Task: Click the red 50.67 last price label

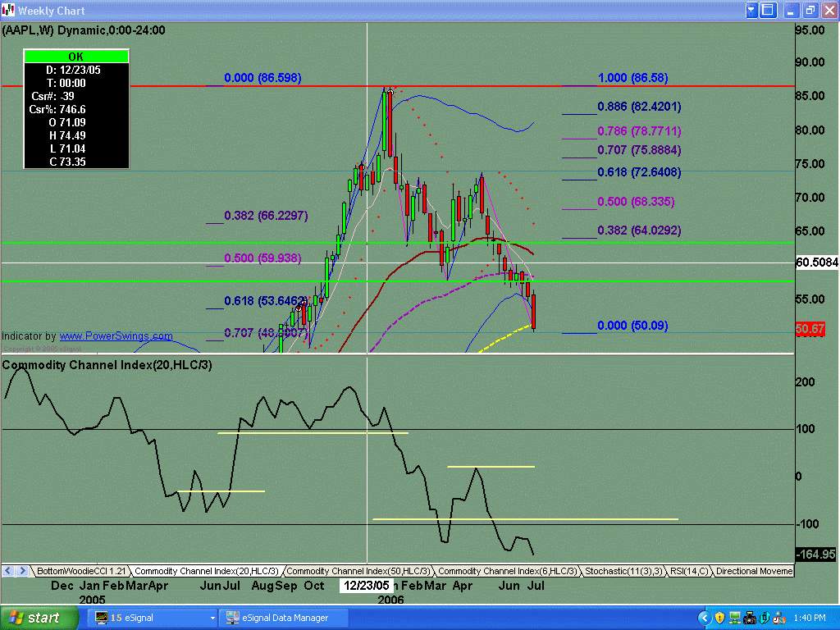Action: tap(810, 328)
